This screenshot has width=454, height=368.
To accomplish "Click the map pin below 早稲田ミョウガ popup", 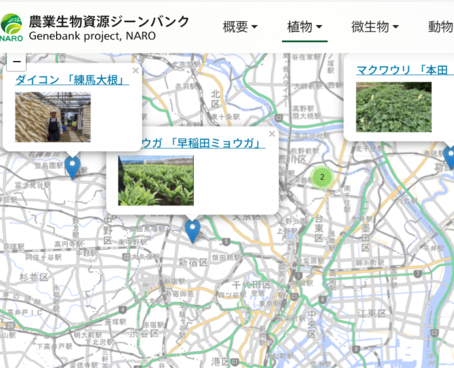I will click(x=192, y=231).
